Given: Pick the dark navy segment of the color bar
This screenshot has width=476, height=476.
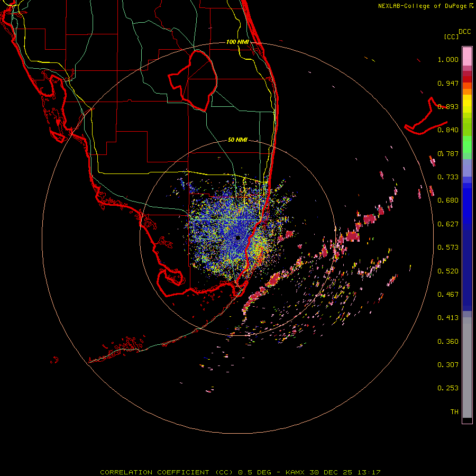Looking at the screenshot, I should 467,270.
